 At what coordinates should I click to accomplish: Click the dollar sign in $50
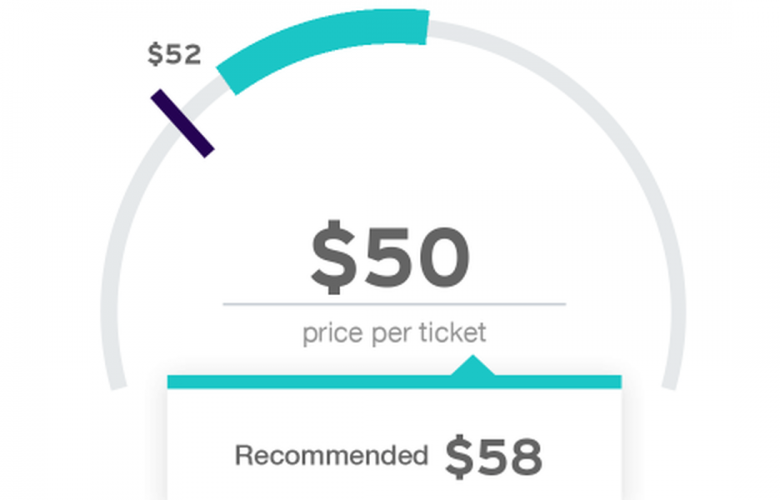click(x=333, y=257)
